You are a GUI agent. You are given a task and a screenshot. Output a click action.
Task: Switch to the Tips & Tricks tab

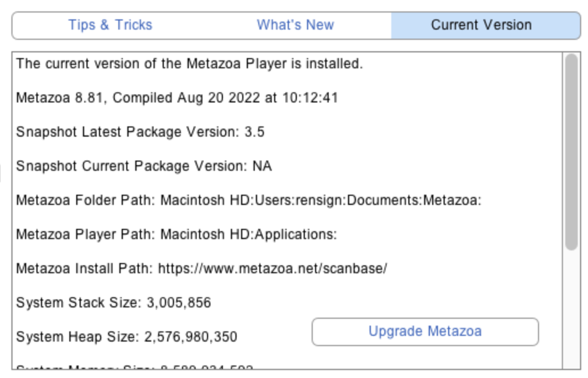point(110,25)
